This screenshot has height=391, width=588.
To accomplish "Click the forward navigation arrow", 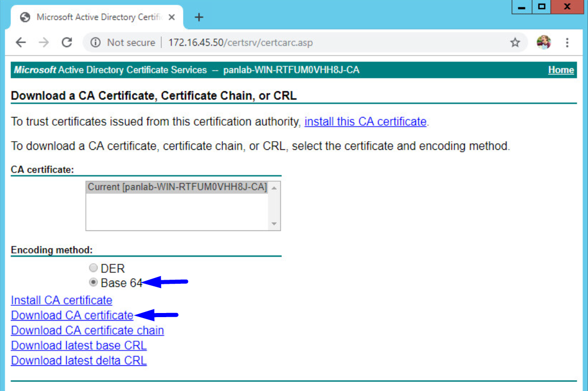I will [x=43, y=43].
